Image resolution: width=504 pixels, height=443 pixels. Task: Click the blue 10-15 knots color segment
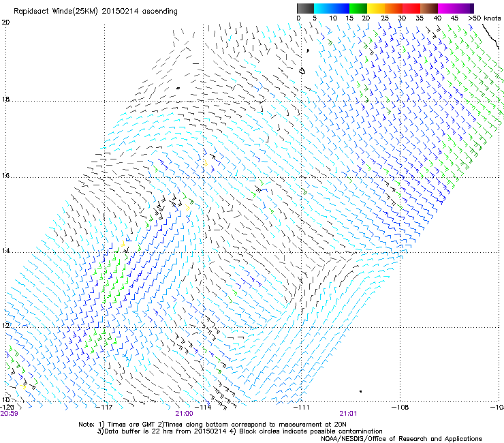pos(341,8)
